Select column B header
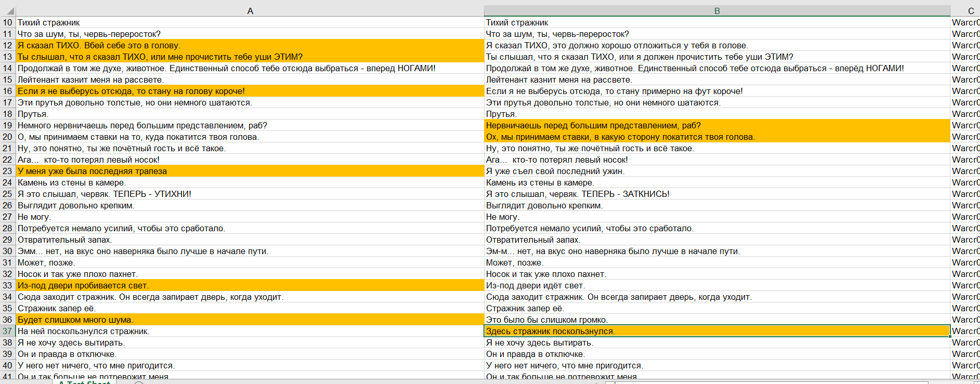Viewport: 980px width, 384px height. coord(717,11)
